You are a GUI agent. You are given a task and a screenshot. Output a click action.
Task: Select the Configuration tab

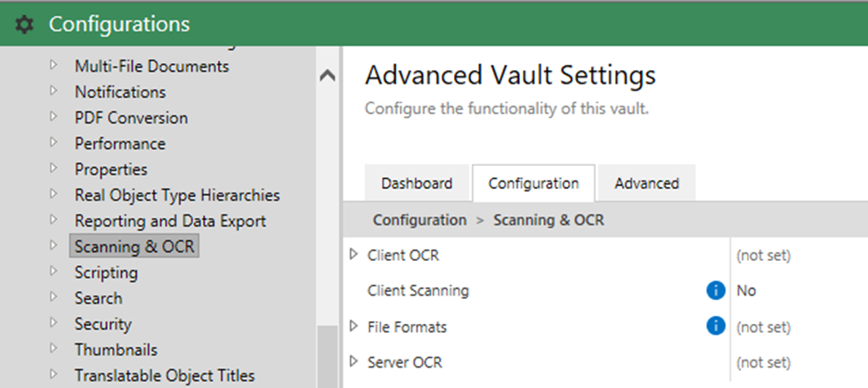pos(533,183)
